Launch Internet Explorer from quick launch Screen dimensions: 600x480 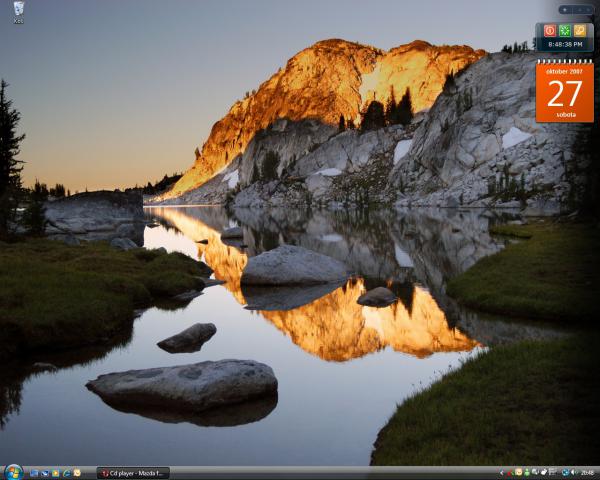click(66, 472)
